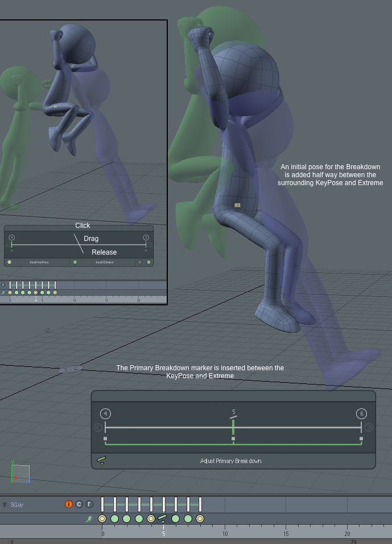Screen dimensions: 392x544
Task: Click the orange 'i' icon on the SGuy track
Action: coord(69,504)
